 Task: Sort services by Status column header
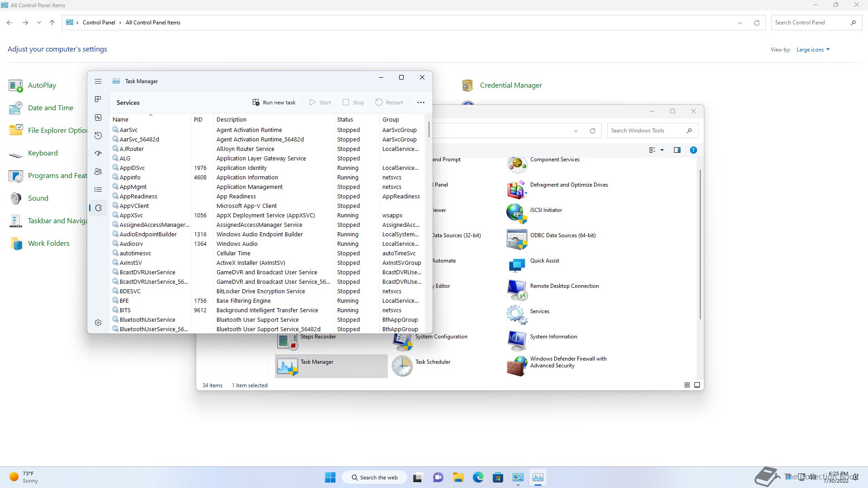point(357,119)
